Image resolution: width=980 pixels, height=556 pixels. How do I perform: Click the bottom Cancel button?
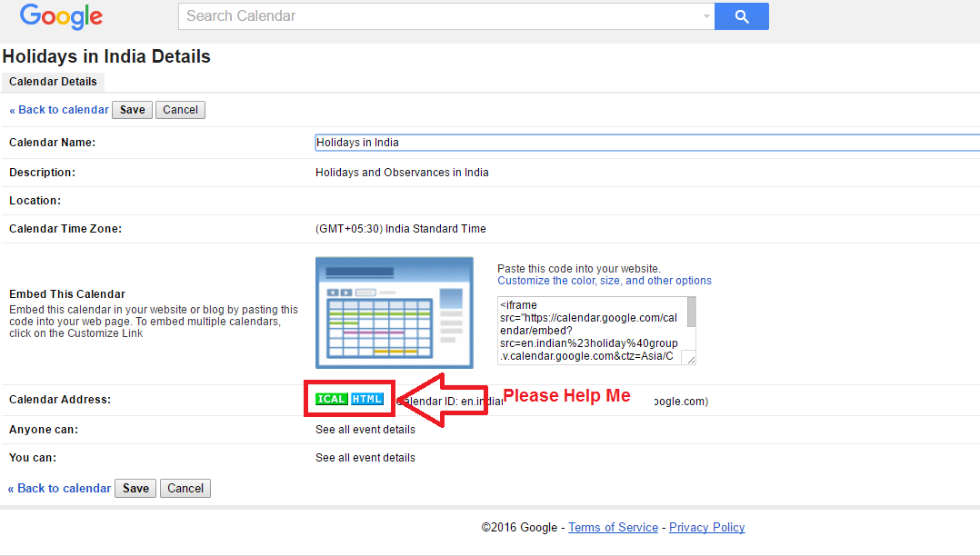(x=185, y=489)
